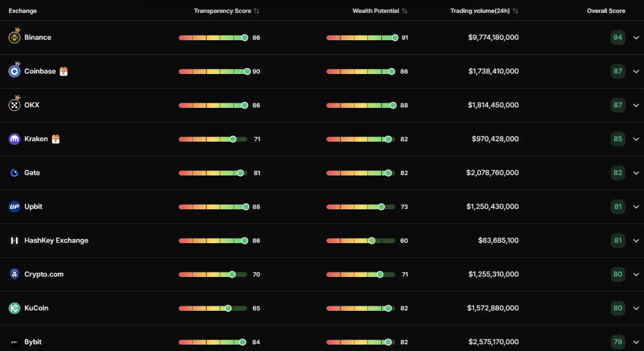The width and height of the screenshot is (644, 351).
Task: Expand the Kraken row chevron
Action: tap(636, 139)
